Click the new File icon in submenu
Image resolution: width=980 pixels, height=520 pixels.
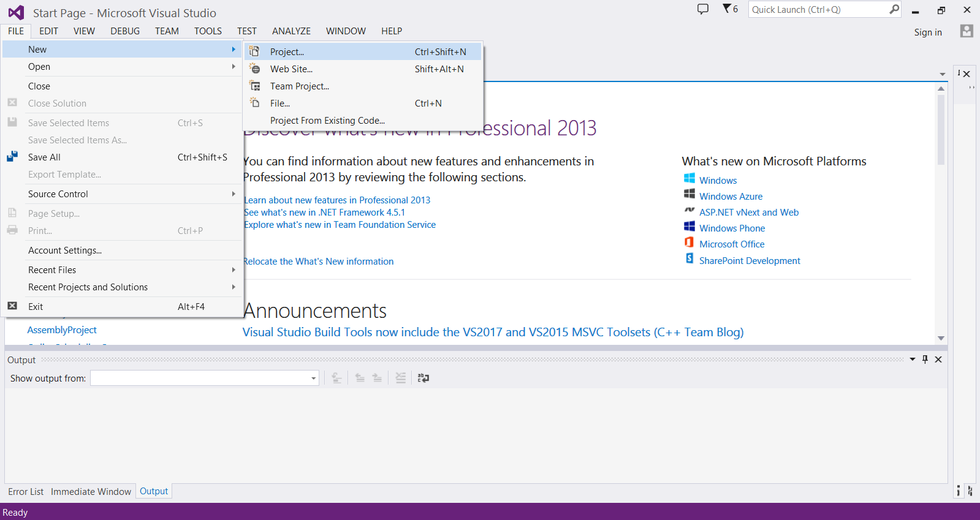coord(255,103)
